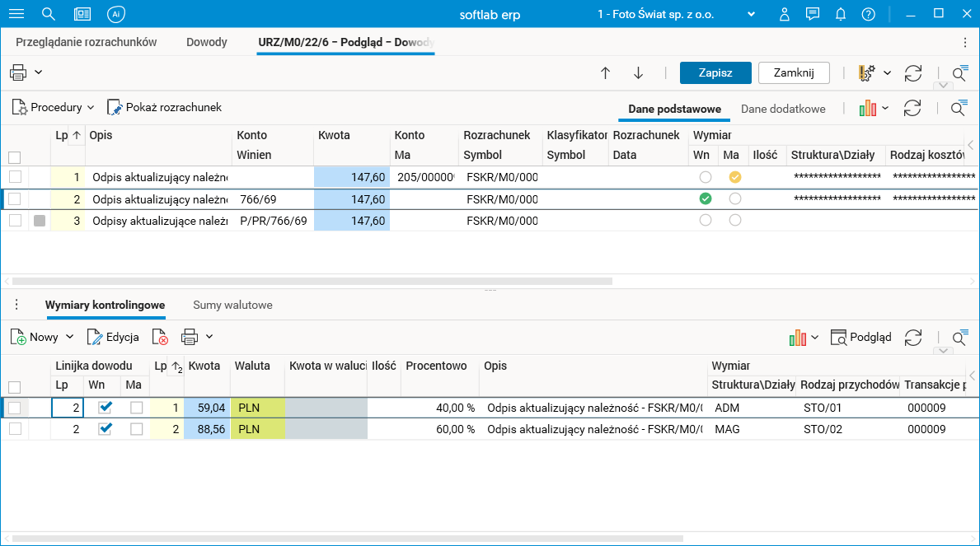
Task: Go to next document with down arrow
Action: pos(638,73)
